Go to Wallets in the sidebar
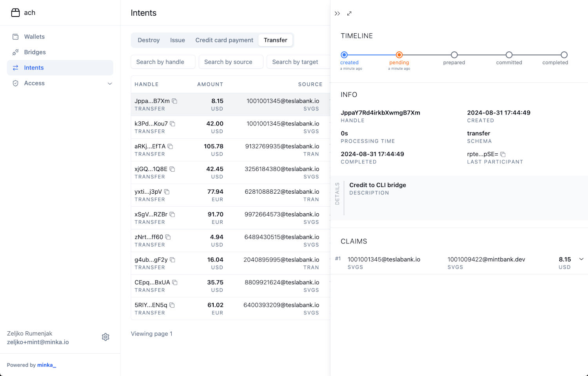Screen dimensions: 588x376 click(x=34, y=36)
